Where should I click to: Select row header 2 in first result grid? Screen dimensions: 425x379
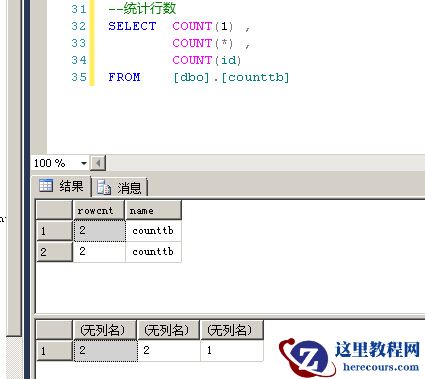point(54,252)
